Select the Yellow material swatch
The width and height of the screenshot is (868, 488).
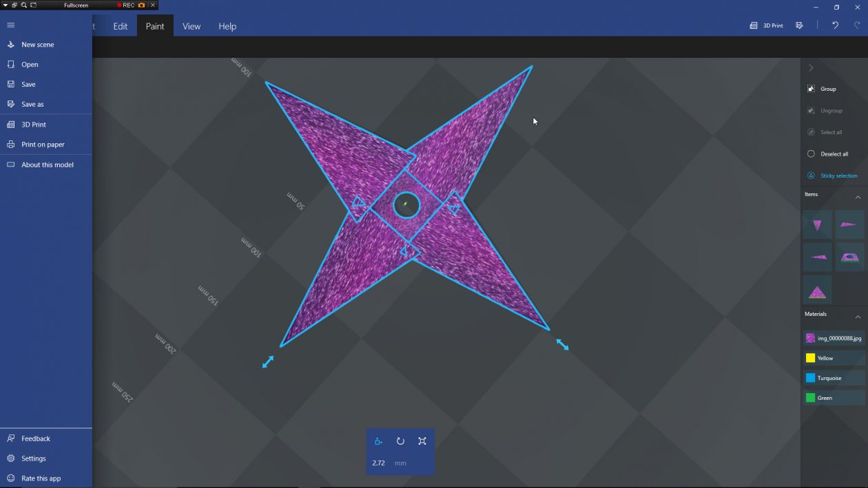(811, 357)
